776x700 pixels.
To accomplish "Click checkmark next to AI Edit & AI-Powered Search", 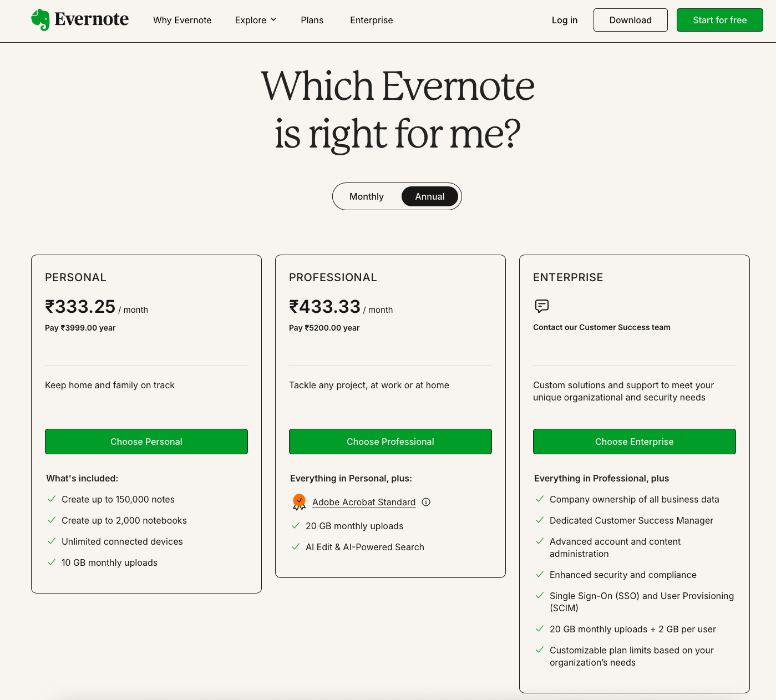I will point(296,547).
